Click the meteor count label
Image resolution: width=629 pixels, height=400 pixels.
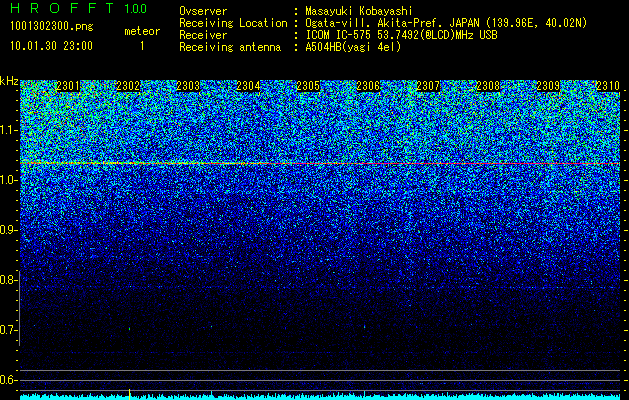(x=142, y=31)
